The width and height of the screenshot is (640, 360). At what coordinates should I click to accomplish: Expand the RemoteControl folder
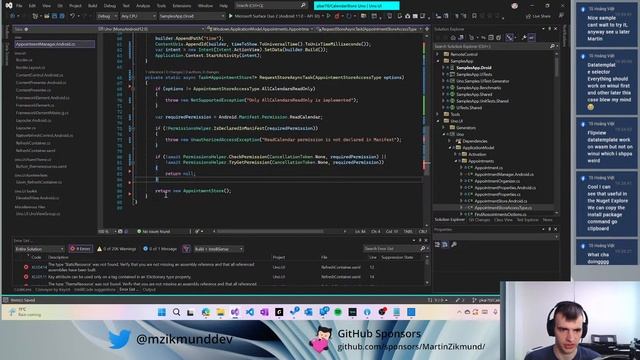pos(438,54)
